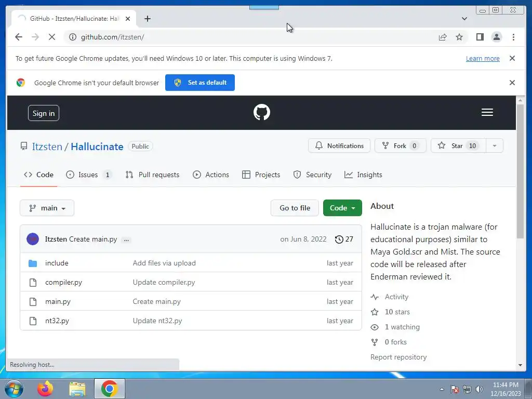Open nt32.py file link
Image resolution: width=532 pixels, height=399 pixels.
tap(57, 321)
